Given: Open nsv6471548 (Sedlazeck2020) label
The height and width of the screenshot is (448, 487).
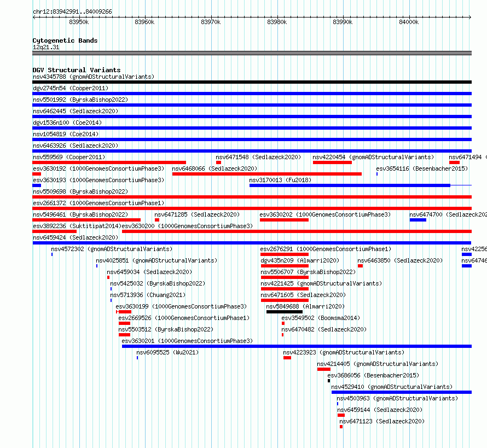Looking at the screenshot, I should coord(258,157).
